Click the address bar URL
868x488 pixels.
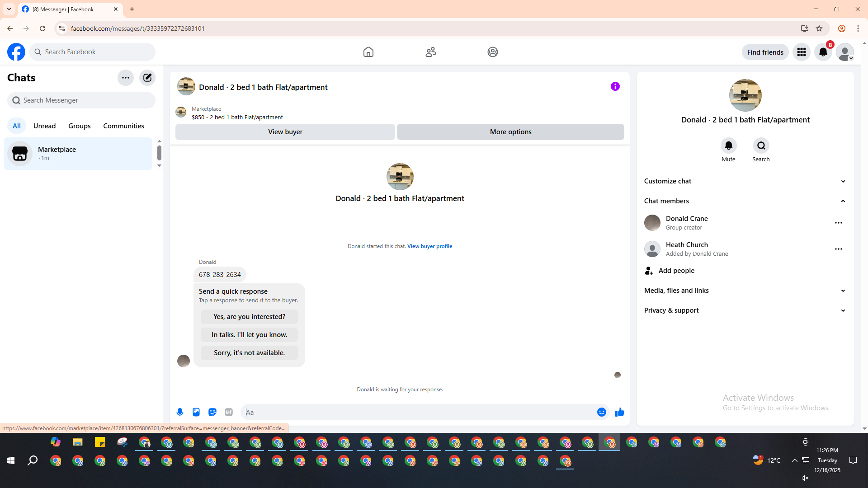coord(138,28)
